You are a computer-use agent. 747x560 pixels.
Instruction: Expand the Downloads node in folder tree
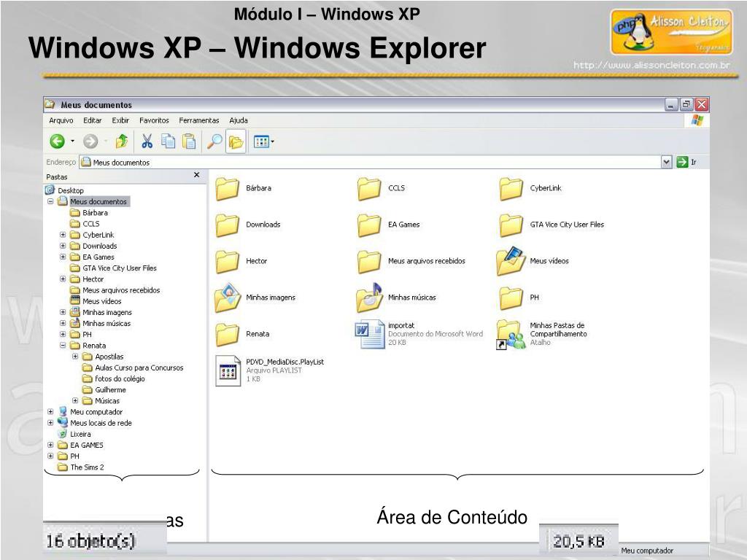pos(63,246)
